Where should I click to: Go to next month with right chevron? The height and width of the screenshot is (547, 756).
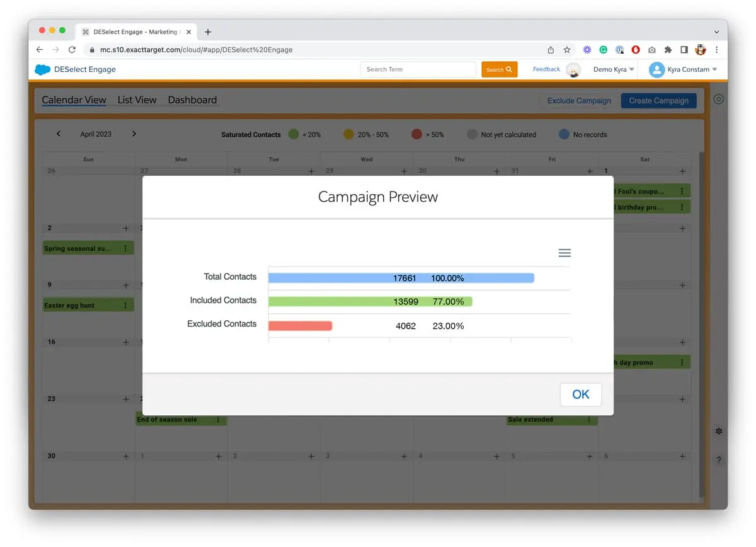[134, 134]
